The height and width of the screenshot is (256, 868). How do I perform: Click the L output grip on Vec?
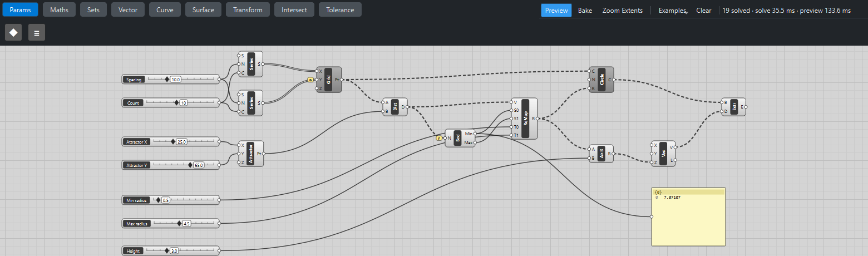coord(675,160)
